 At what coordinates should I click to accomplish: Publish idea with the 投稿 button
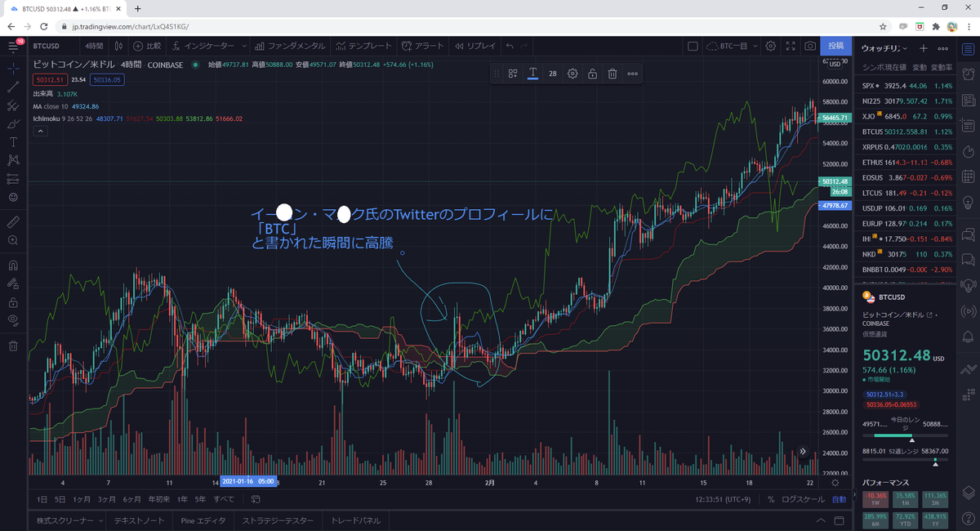coord(835,47)
